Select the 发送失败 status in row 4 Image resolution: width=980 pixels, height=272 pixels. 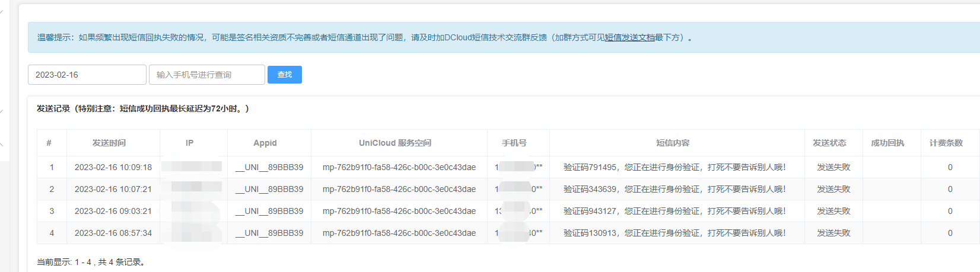(833, 233)
